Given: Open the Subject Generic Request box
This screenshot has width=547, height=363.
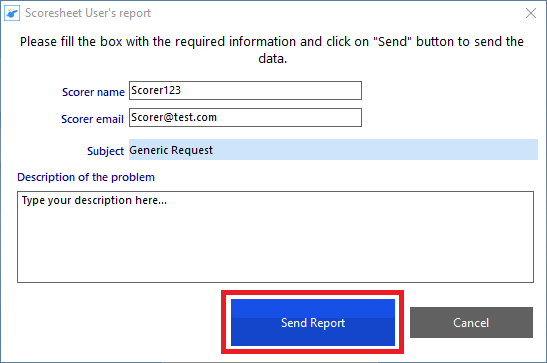Looking at the screenshot, I should coord(333,150).
